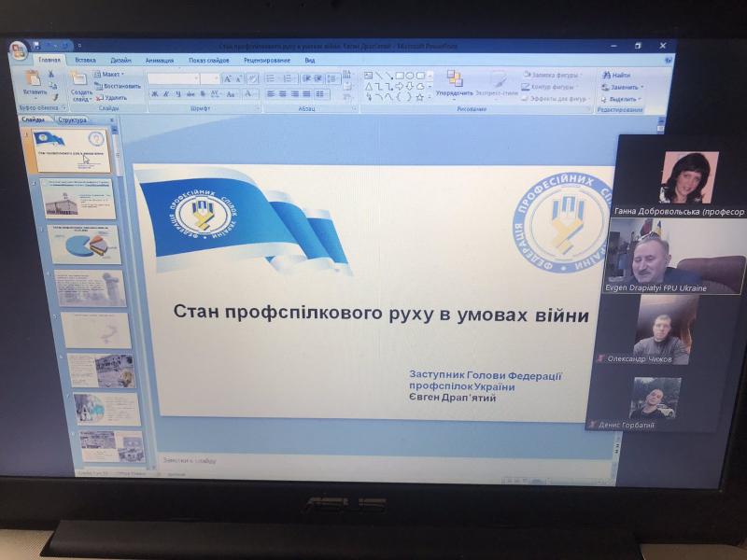
Task: Click the Columns icon in paragraph group
Action: point(321,94)
